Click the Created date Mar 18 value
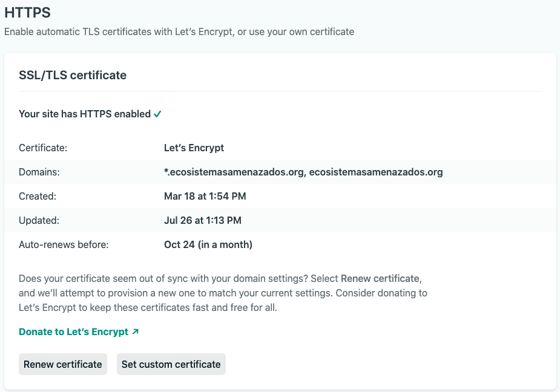This screenshot has width=560, height=392. click(x=205, y=196)
